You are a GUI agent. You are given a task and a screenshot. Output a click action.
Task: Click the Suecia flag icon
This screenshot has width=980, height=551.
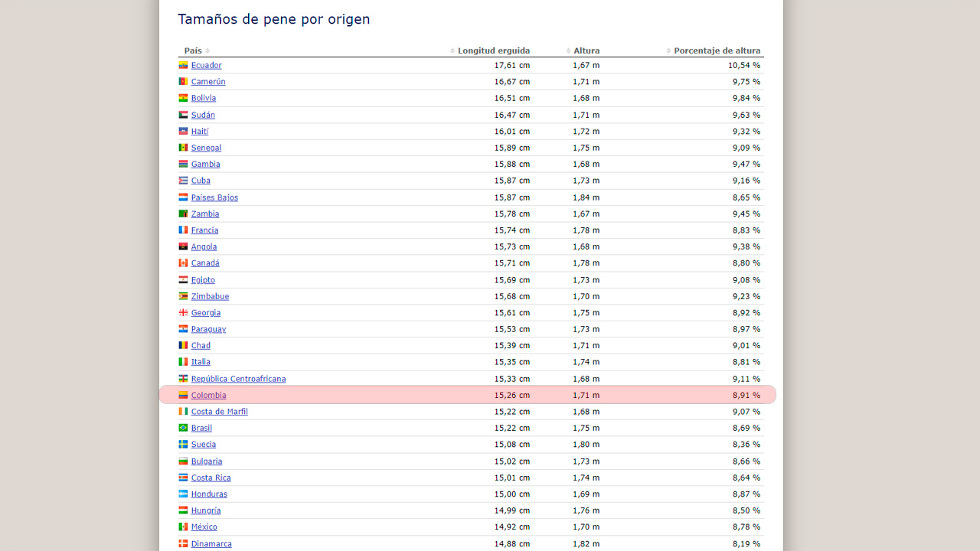point(183,445)
